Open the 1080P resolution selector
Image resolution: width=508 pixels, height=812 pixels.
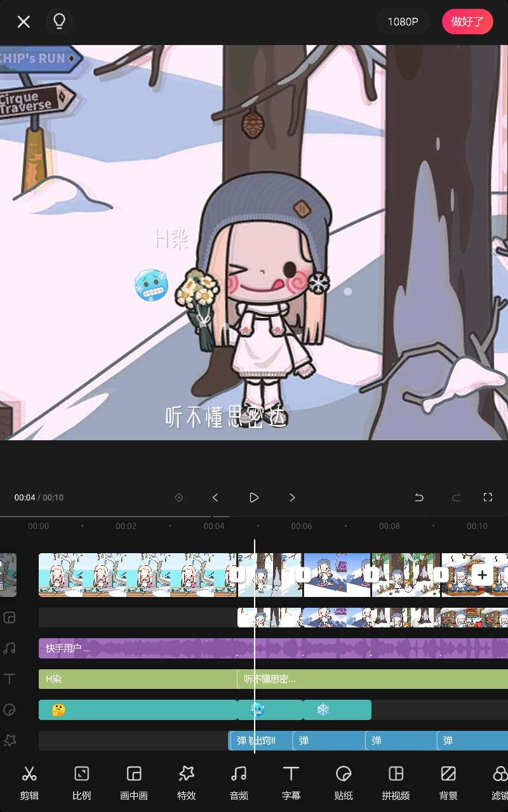[403, 22]
